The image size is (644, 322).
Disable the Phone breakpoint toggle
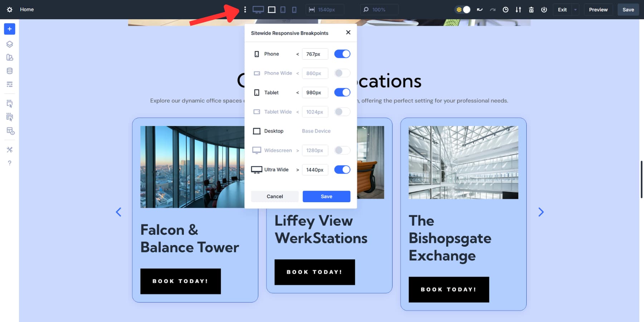[342, 54]
